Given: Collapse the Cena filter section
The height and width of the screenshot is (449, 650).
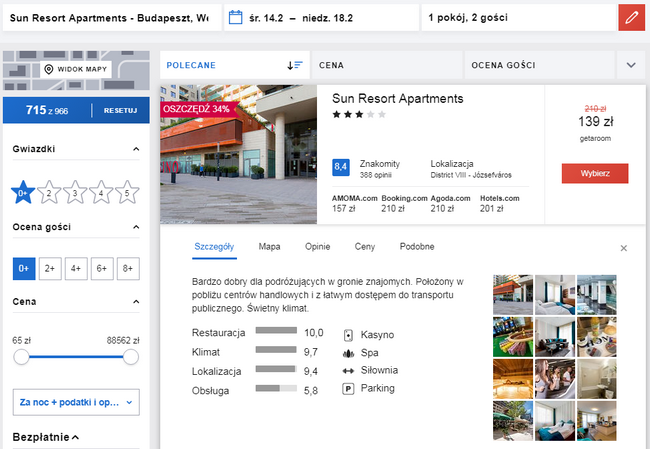Looking at the screenshot, I should [136, 302].
